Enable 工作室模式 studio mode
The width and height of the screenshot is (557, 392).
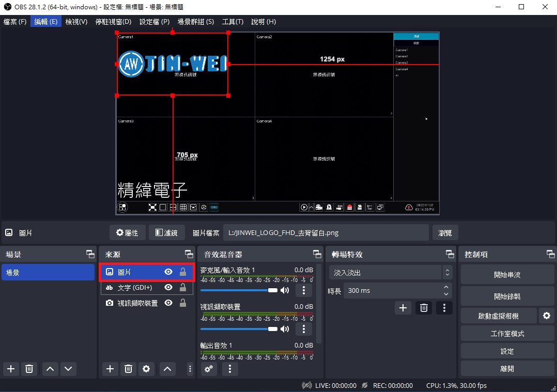point(507,334)
